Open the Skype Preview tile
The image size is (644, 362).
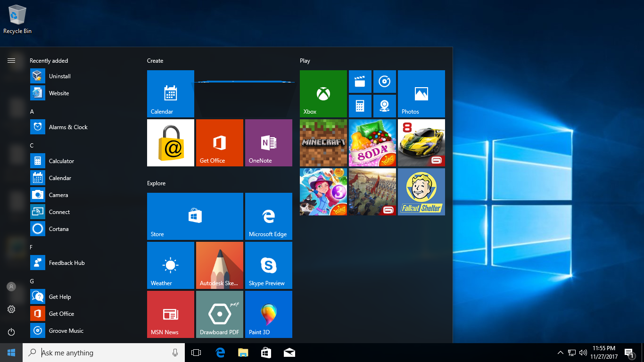(269, 265)
